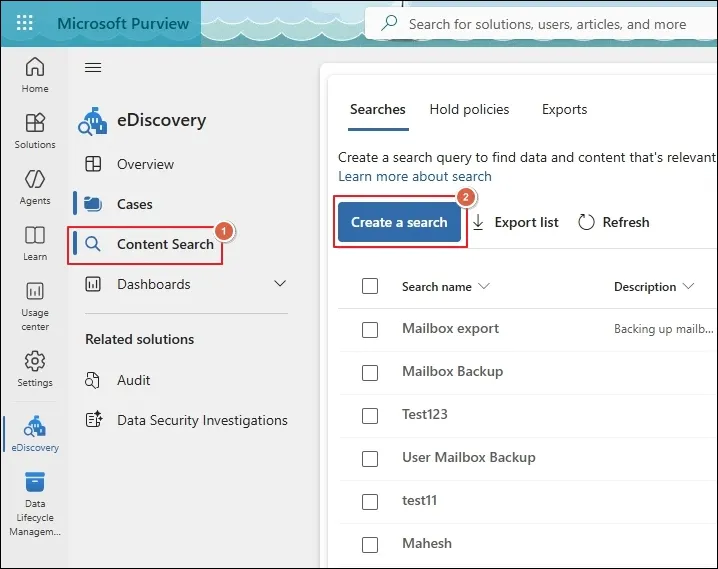
Task: Click the Data Security Investigations icon
Action: [94, 419]
